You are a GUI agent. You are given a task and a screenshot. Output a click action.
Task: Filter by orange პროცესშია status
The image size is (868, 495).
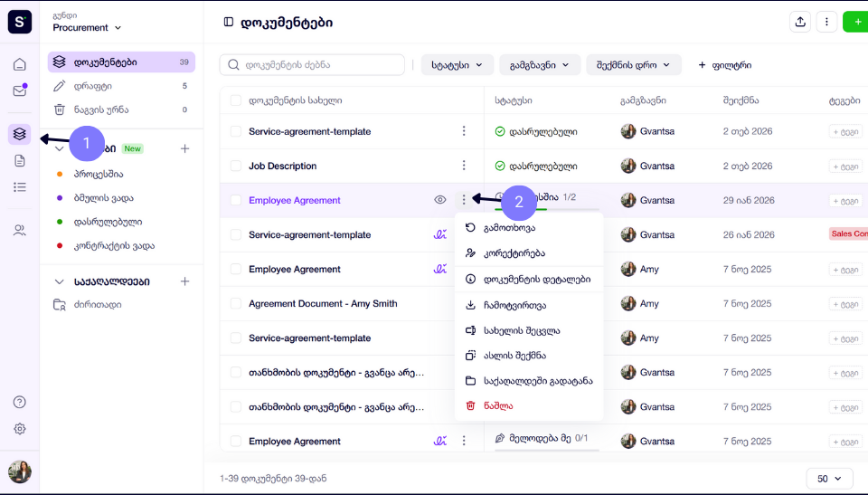(x=90, y=174)
